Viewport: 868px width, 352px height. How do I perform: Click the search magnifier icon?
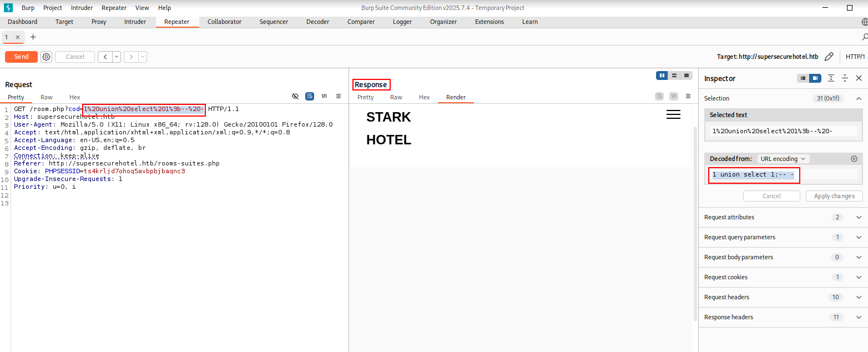coord(864,37)
